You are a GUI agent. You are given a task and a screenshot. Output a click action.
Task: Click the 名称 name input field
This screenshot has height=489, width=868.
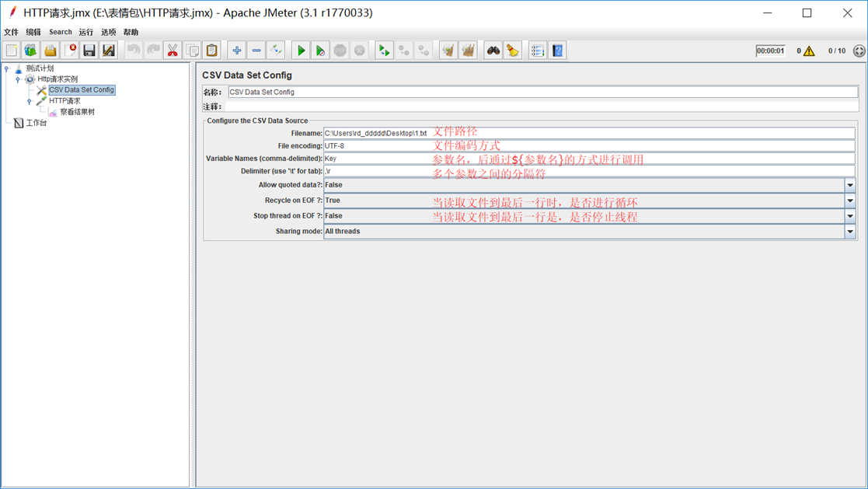(543, 92)
